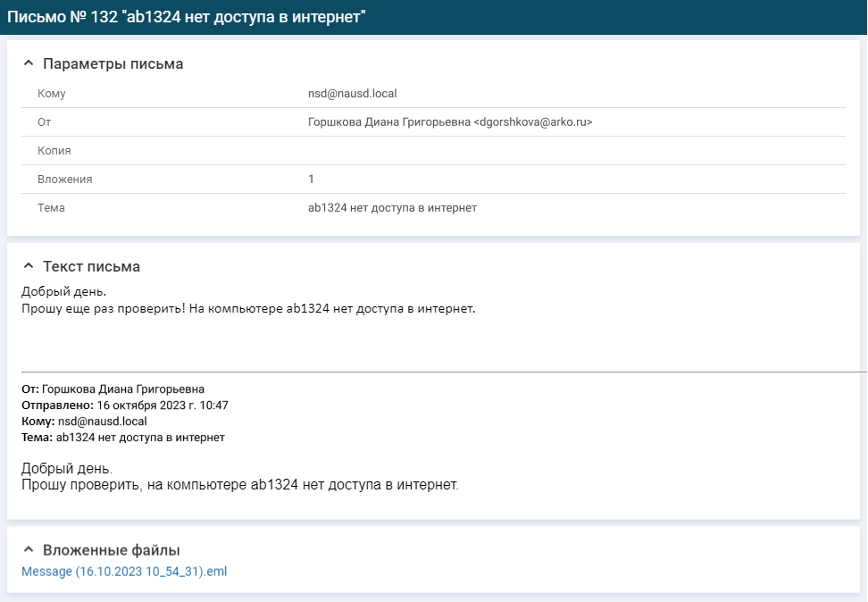Image resolution: width=868 pixels, height=602 pixels.
Task: Click the Параметры письма section heading
Action: click(113, 63)
